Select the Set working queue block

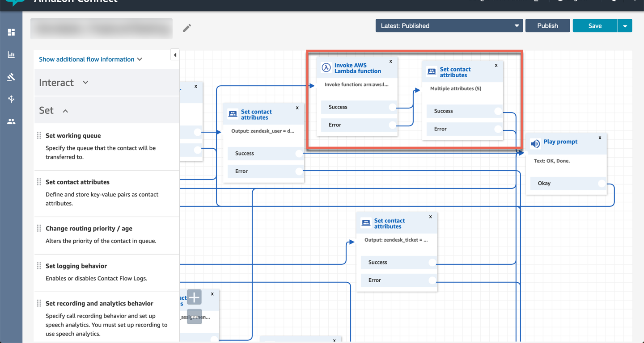point(73,136)
